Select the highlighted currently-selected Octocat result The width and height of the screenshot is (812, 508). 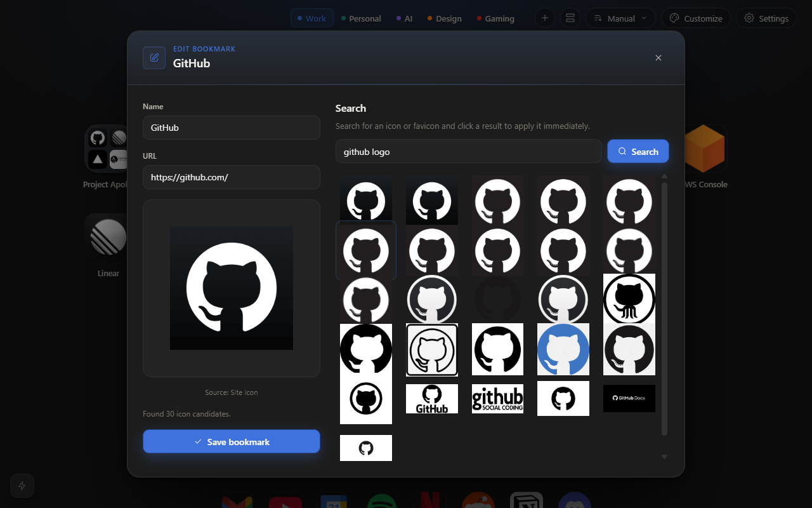point(366,251)
